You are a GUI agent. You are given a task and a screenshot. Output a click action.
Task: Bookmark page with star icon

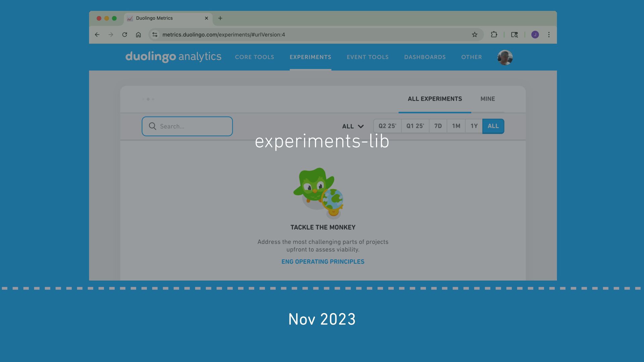click(x=475, y=35)
